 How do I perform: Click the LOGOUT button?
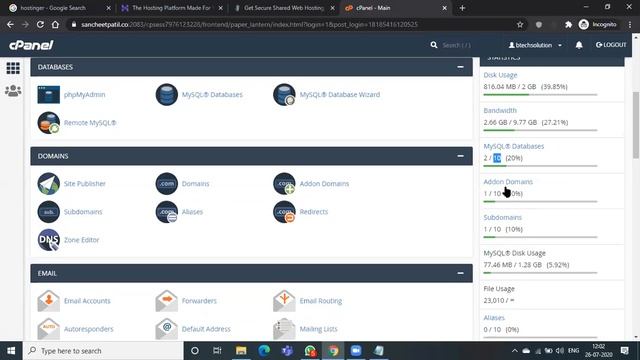(611, 45)
